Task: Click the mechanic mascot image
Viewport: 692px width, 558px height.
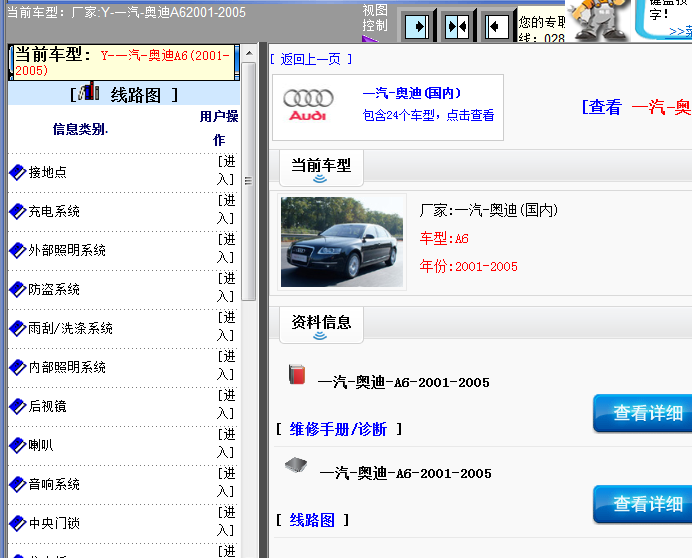Action: click(598, 20)
